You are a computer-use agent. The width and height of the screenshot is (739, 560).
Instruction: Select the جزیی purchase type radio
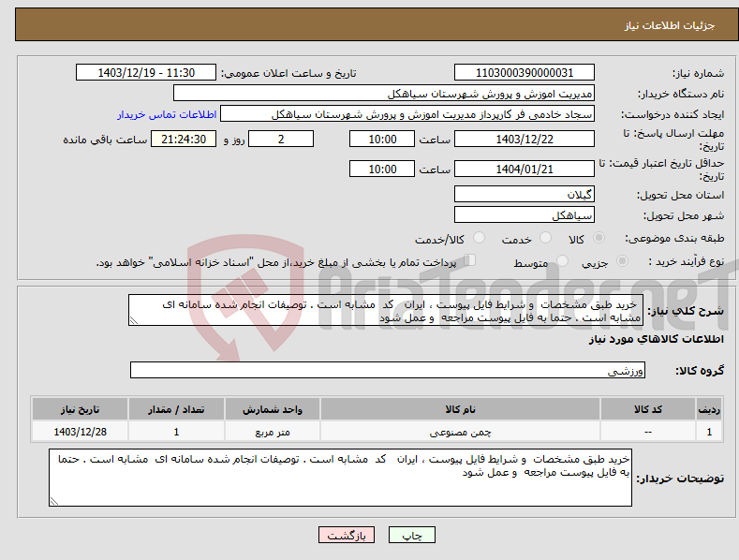coord(622,260)
